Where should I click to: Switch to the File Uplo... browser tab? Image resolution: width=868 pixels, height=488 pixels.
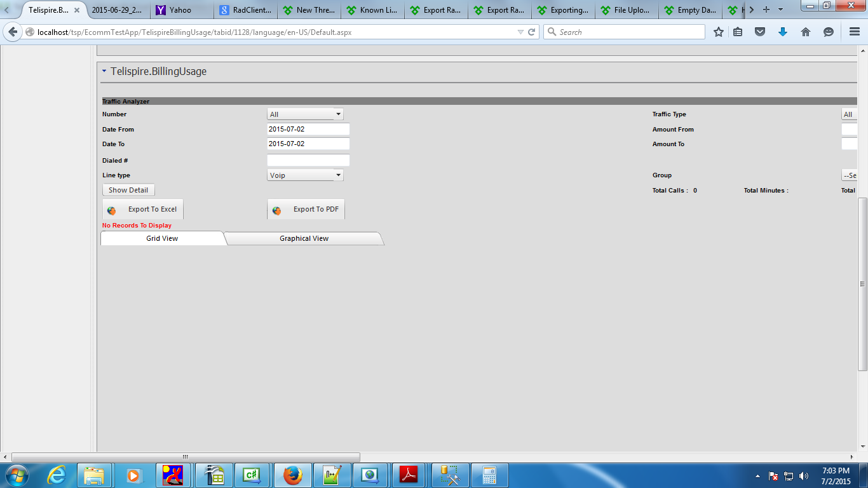tap(627, 10)
